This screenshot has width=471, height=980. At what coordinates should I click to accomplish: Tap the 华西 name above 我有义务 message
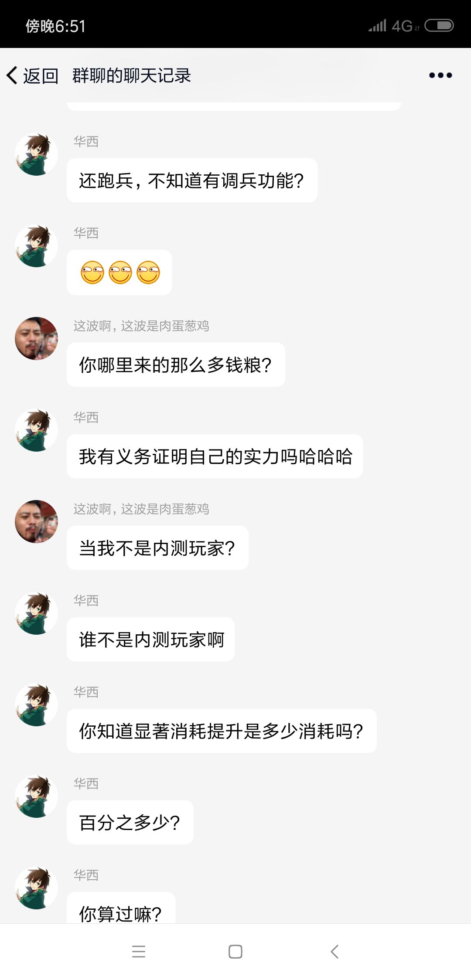click(86, 418)
